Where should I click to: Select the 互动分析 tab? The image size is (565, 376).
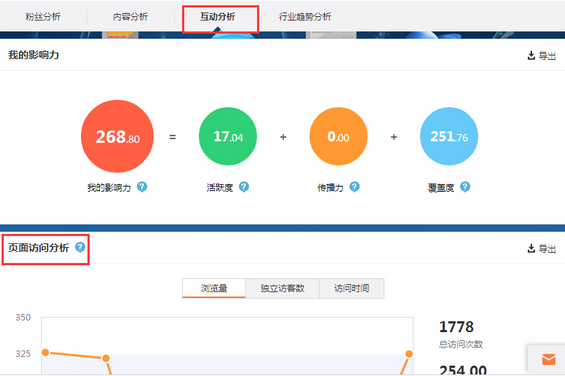coord(218,17)
